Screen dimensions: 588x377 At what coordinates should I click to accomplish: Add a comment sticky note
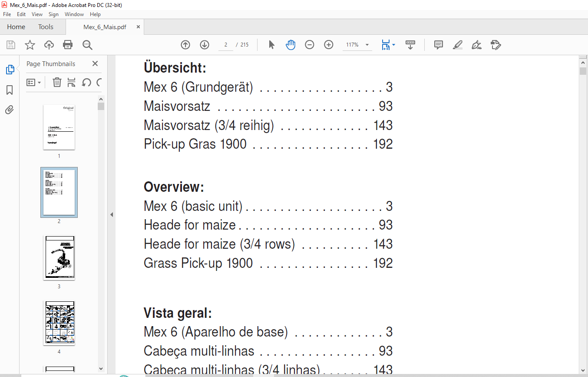click(439, 45)
